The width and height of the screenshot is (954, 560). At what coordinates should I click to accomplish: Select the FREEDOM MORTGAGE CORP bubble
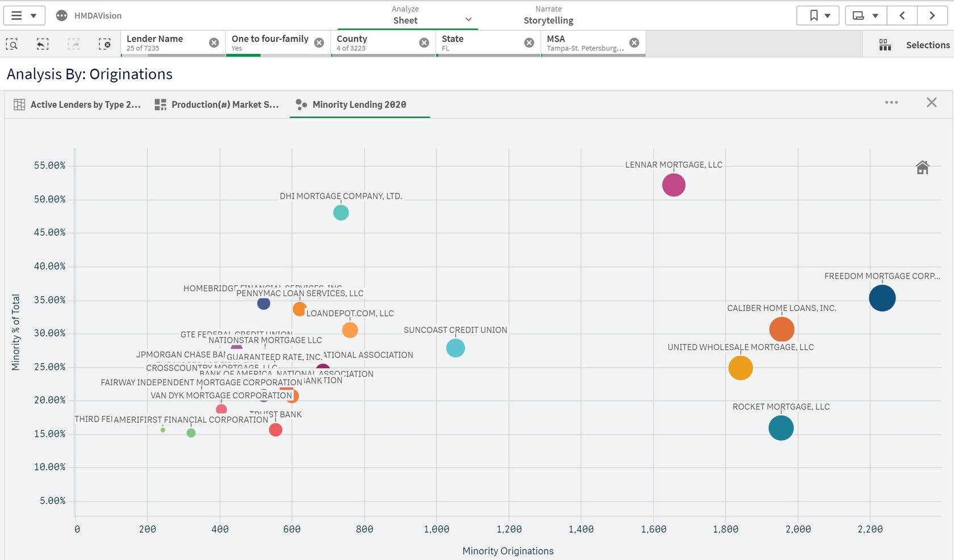(x=882, y=298)
